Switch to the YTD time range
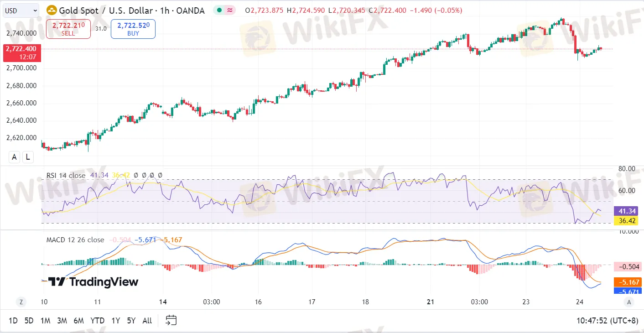Screen dimensions: 644x333 point(97,321)
